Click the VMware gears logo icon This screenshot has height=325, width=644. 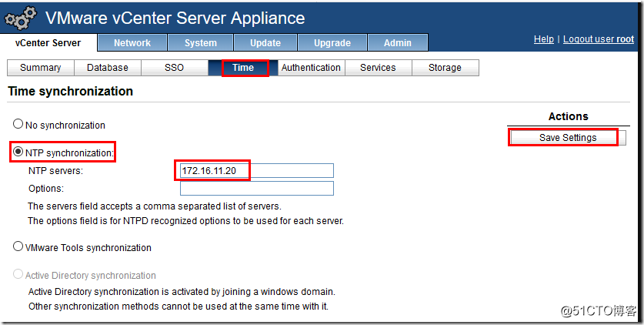(x=20, y=18)
